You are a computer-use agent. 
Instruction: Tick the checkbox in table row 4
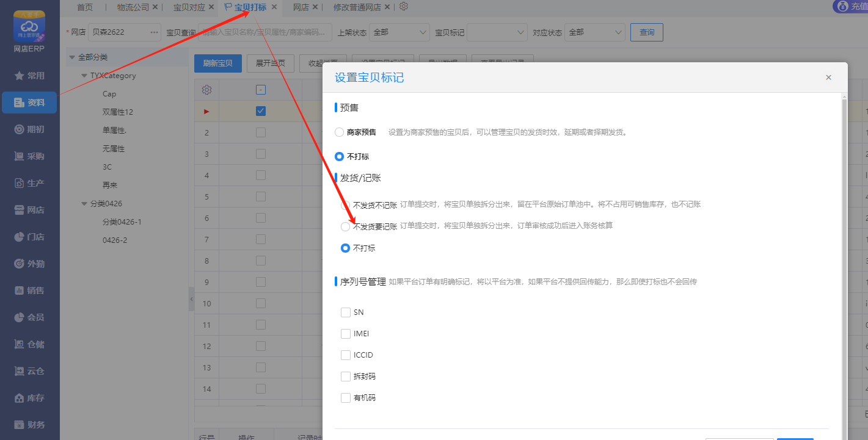click(x=261, y=175)
